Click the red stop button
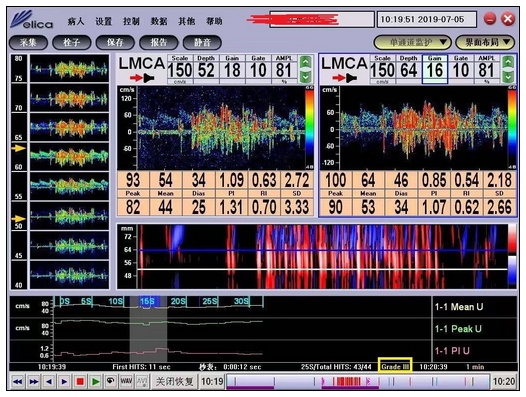Image resolution: width=526 pixels, height=397 pixels. (80, 382)
